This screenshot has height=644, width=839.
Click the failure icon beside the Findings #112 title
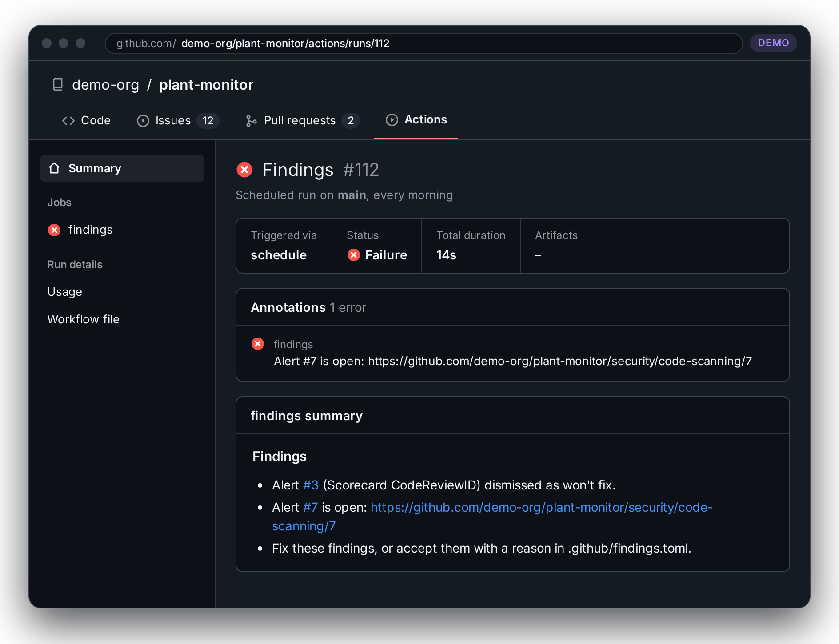244,170
